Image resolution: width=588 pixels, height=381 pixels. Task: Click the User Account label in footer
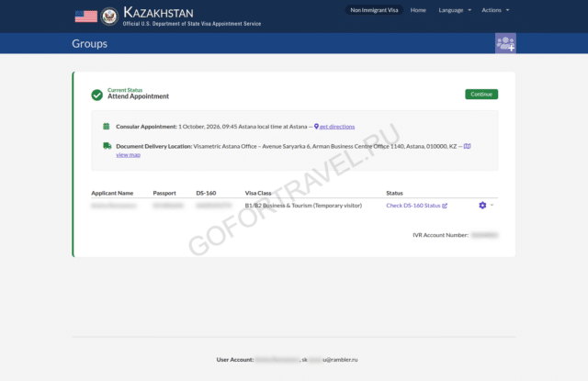coord(235,359)
